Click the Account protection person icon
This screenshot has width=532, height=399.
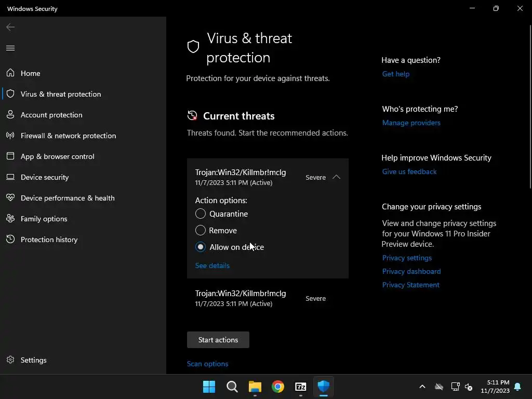tap(10, 114)
